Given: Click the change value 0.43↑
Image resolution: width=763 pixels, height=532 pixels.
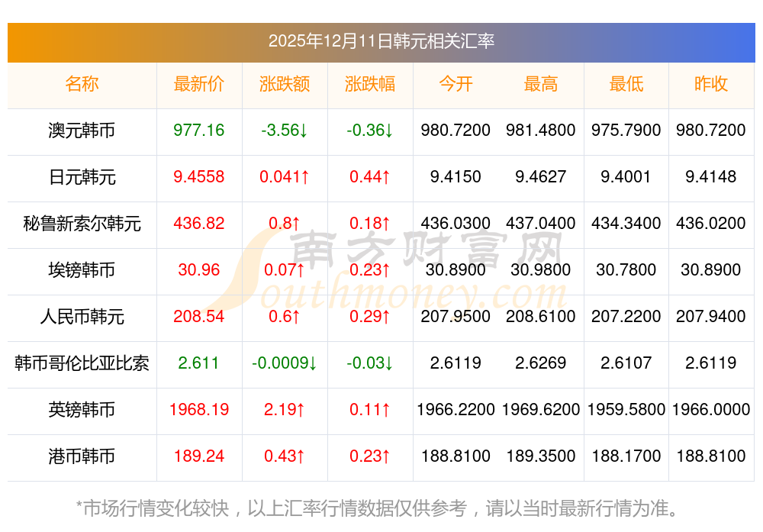Looking at the screenshot, I should pos(285,456).
